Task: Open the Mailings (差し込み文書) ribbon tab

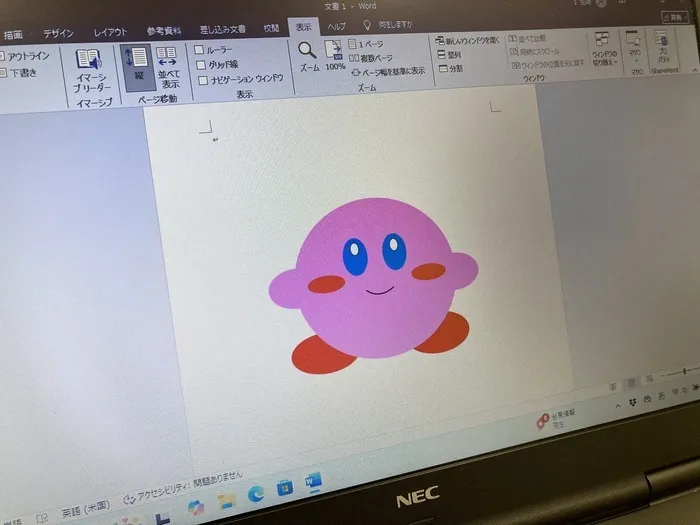Action: pos(222,29)
